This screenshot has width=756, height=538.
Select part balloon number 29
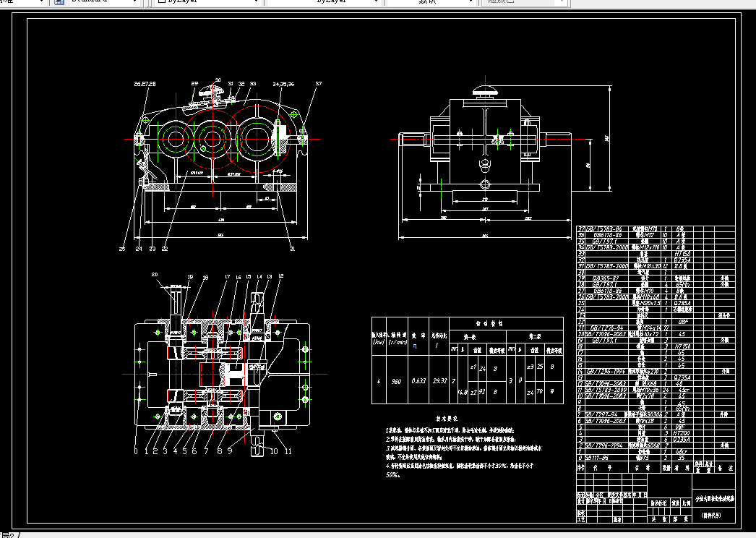194,83
